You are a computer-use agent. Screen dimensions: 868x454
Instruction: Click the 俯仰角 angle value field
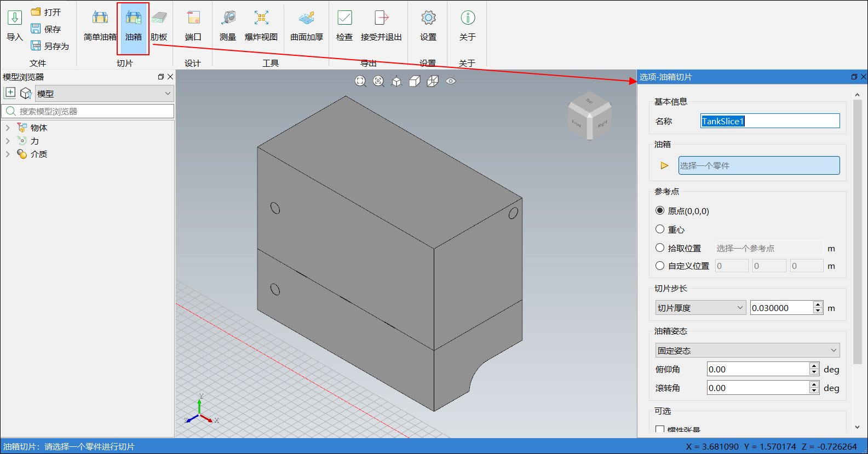758,369
